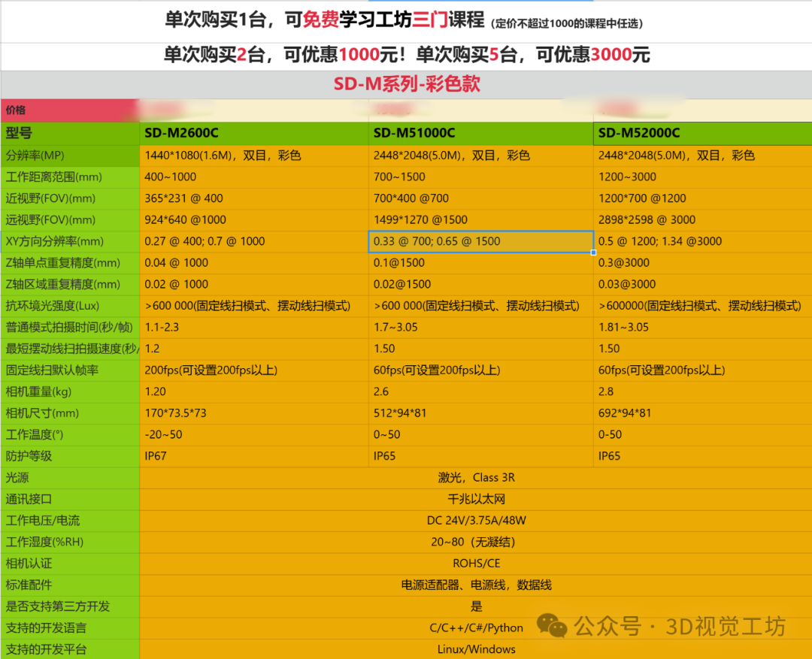Viewport: 812px width, 659px height.
Task: Click cell 924*640 @1000
Action: point(254,220)
